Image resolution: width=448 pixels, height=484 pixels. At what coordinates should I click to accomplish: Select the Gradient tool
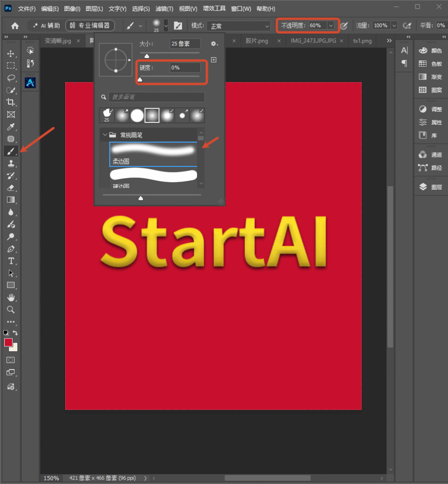[x=11, y=200]
